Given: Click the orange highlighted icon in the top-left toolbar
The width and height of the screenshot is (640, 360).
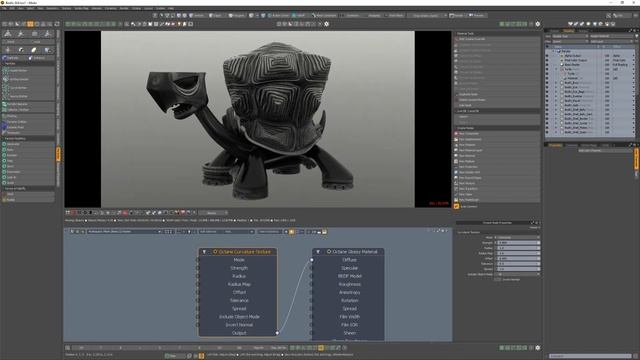Looking at the screenshot, I should (30, 24).
